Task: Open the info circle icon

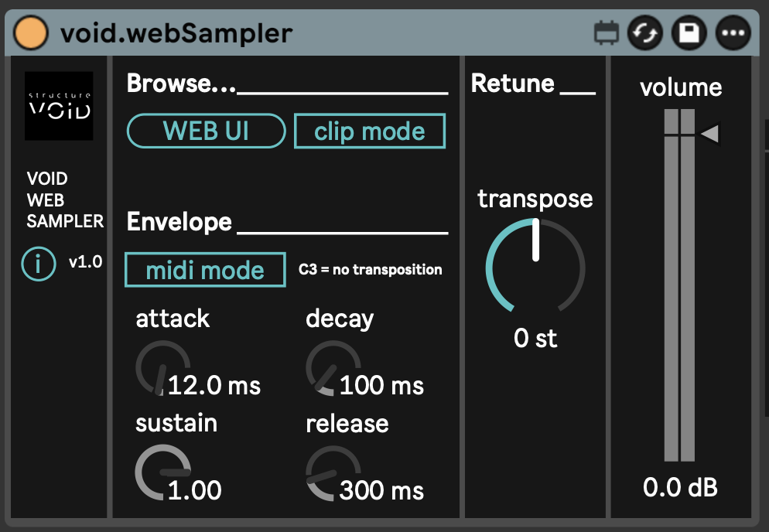Action: tap(38, 264)
